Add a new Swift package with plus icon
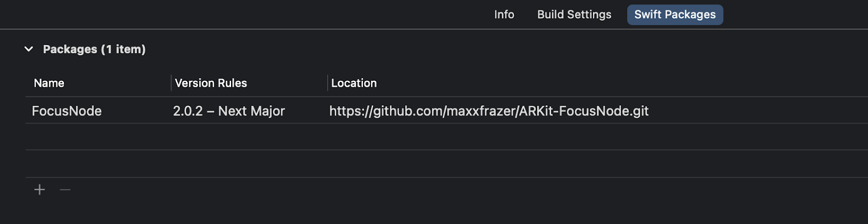 click(40, 189)
